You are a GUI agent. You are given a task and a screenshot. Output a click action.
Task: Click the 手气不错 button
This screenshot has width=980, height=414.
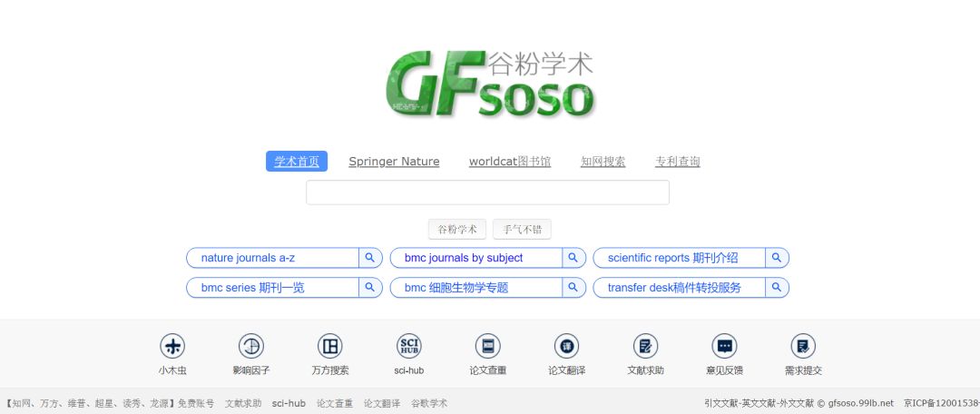(x=522, y=229)
